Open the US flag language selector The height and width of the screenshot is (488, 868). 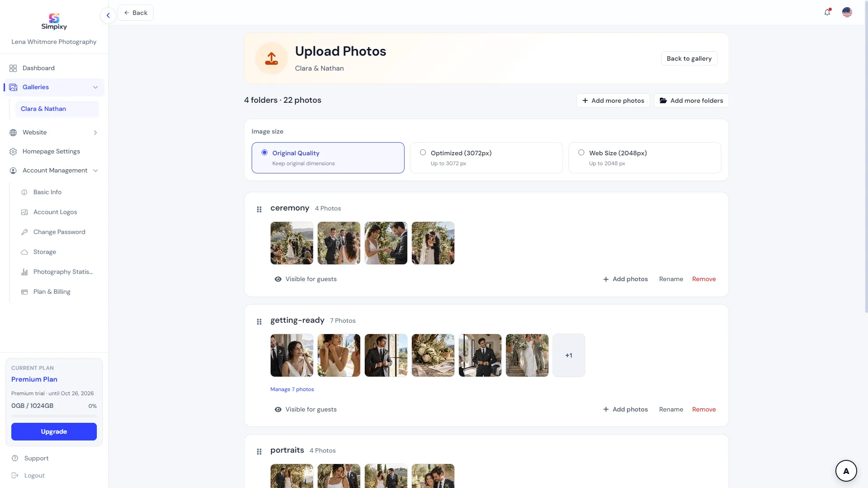(847, 12)
